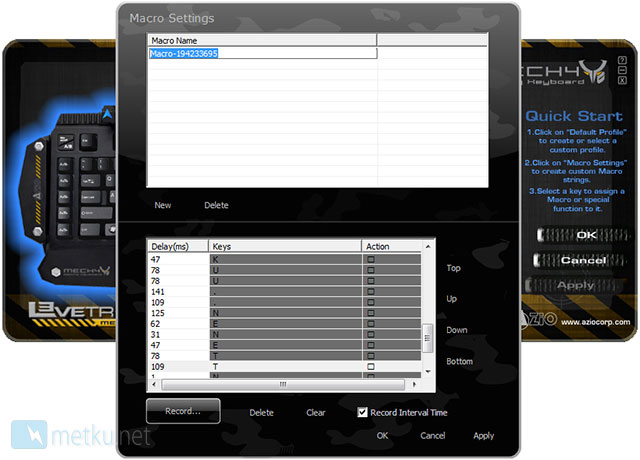Click the left arrow of the horizontal scrollbar
This screenshot has width=640, height=460.
click(x=154, y=384)
